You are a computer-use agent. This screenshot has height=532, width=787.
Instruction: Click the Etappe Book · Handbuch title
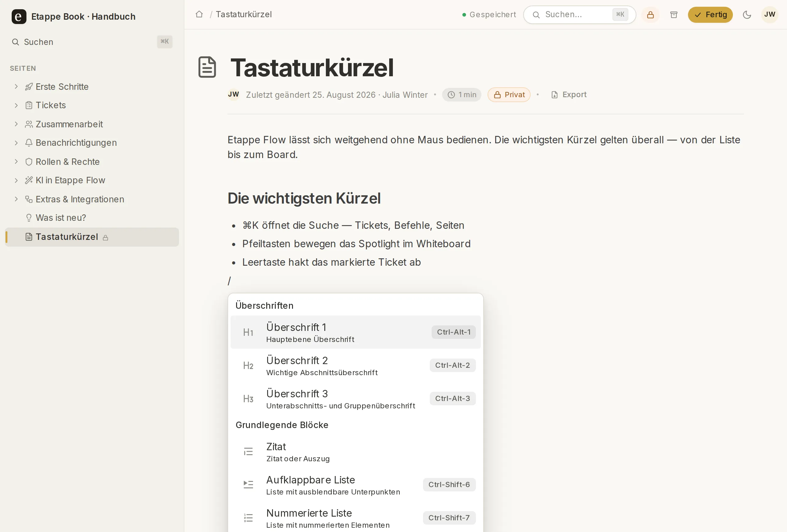tap(83, 17)
